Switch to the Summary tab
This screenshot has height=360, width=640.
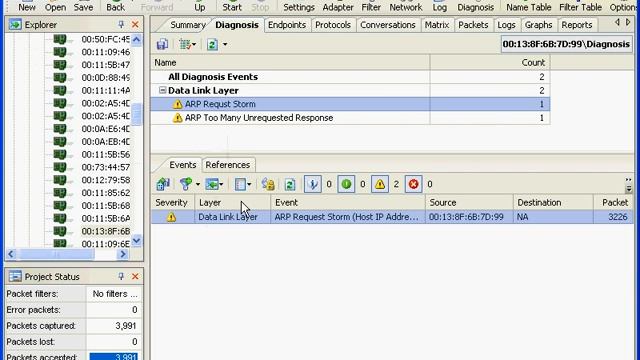[187, 25]
